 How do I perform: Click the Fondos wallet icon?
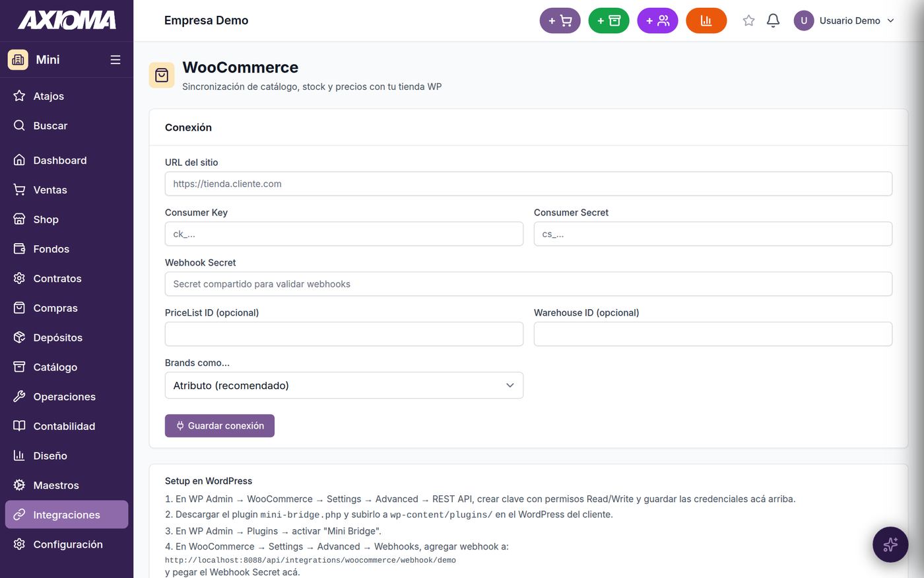click(x=19, y=248)
